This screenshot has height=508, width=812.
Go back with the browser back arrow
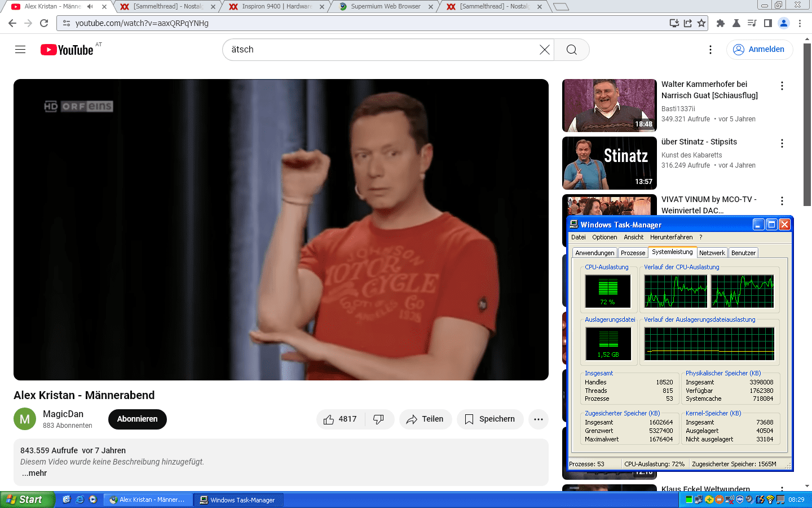[12, 23]
